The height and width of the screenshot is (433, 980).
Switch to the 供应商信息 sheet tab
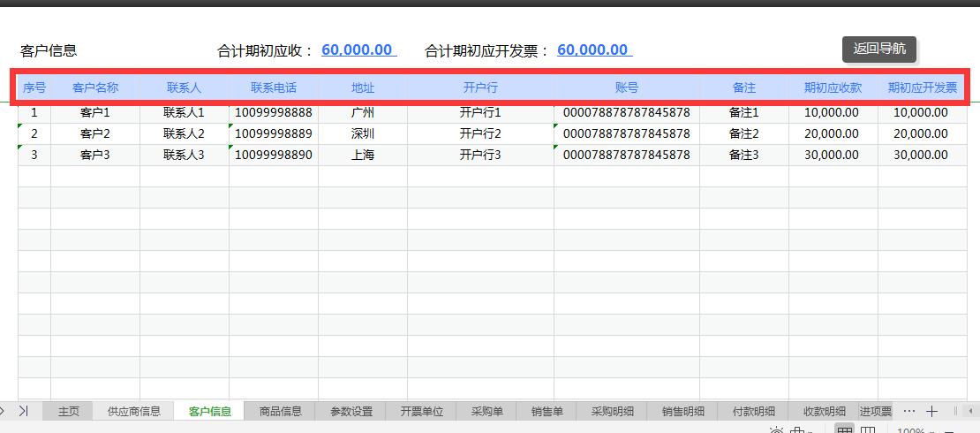133,411
